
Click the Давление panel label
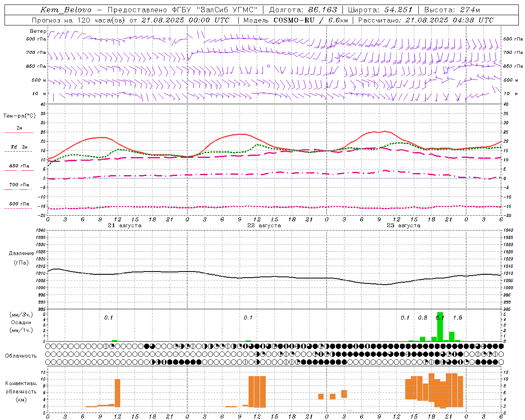[21, 253]
